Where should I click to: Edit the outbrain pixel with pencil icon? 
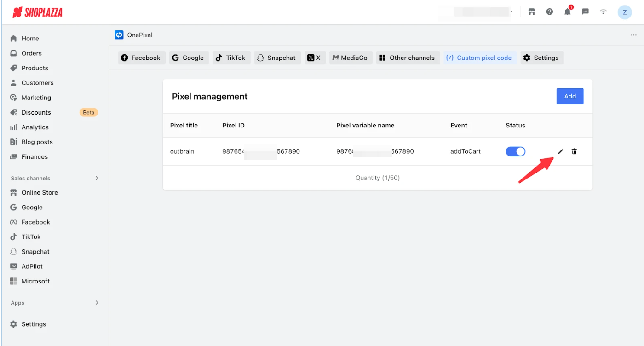click(x=561, y=151)
